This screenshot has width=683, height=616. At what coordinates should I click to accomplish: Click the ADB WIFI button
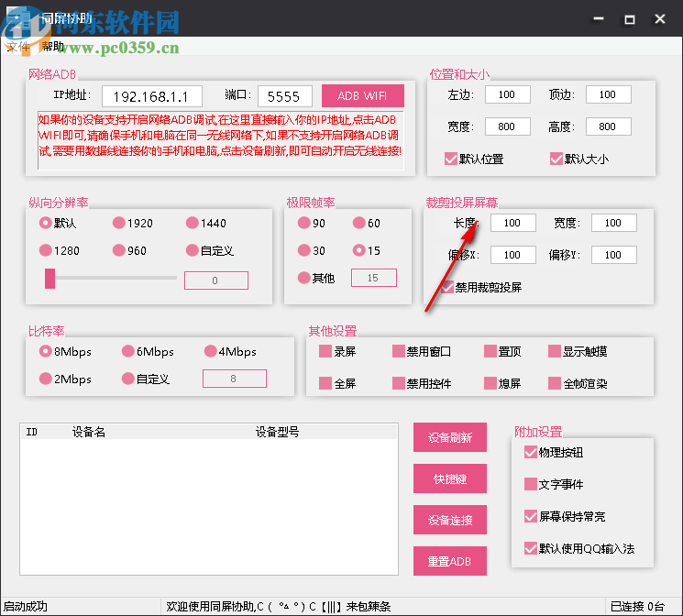pos(362,96)
